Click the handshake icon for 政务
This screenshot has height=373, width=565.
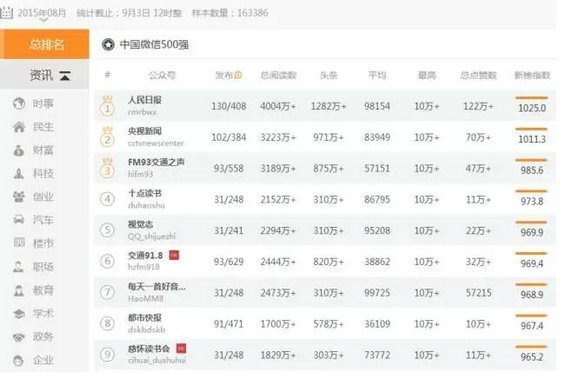click(19, 337)
